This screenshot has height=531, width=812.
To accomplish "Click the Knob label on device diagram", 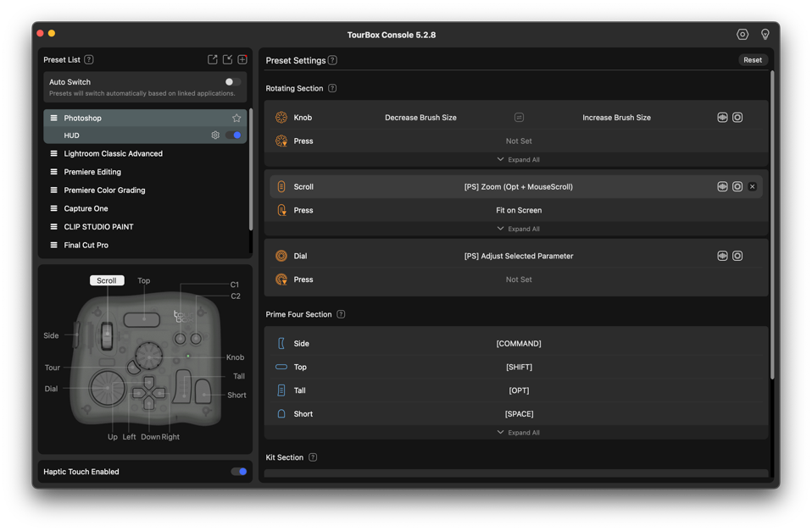I will point(235,357).
